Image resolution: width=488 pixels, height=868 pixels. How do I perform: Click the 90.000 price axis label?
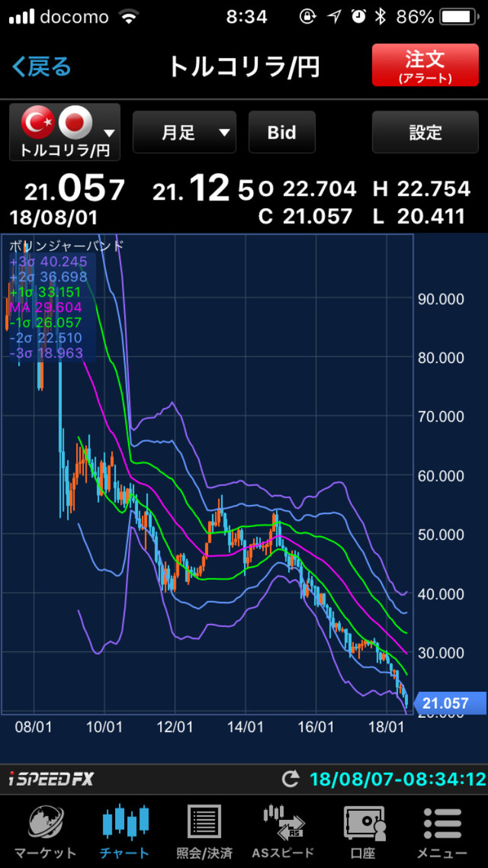tap(439, 299)
